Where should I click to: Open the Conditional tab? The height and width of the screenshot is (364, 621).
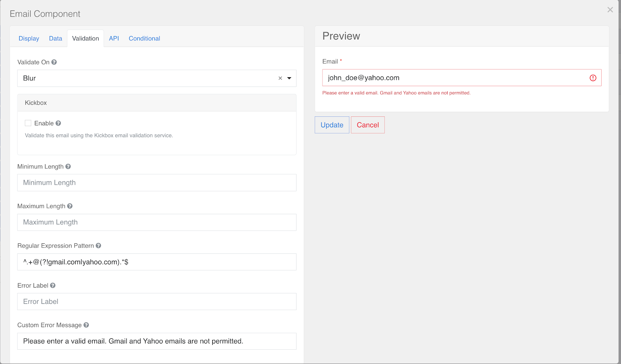144,38
